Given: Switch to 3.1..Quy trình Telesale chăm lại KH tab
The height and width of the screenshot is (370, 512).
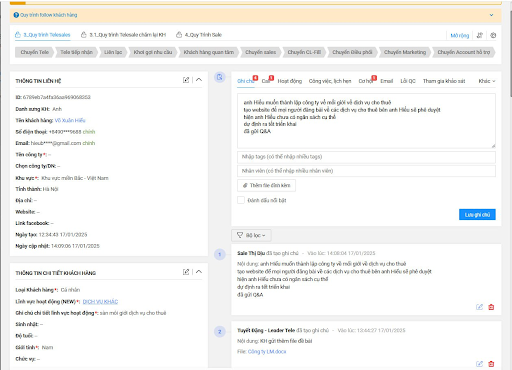Looking at the screenshot, I should tap(123, 35).
